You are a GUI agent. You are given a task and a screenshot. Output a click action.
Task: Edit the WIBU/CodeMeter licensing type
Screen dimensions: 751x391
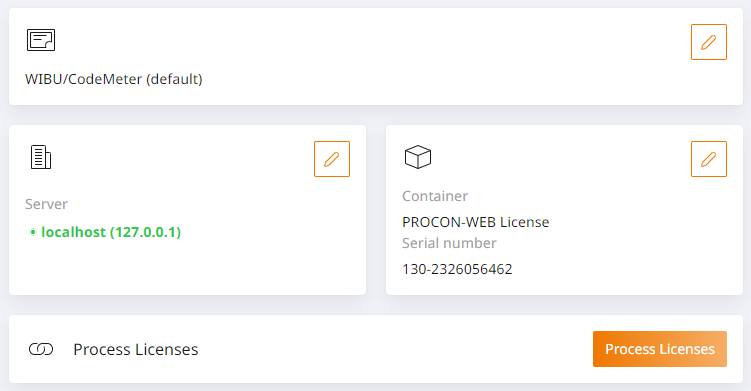click(x=708, y=42)
